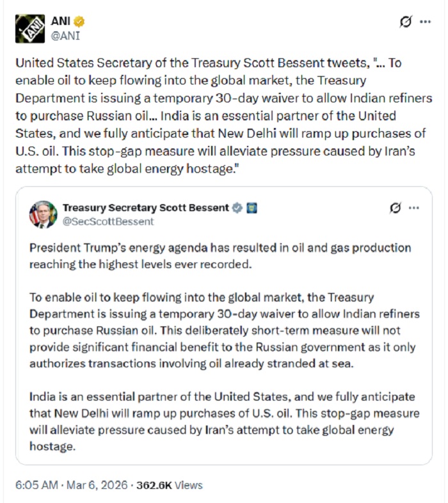Image resolution: width=448 pixels, height=503 pixels.
Task: Open the @ANI handle link
Action: point(65,35)
